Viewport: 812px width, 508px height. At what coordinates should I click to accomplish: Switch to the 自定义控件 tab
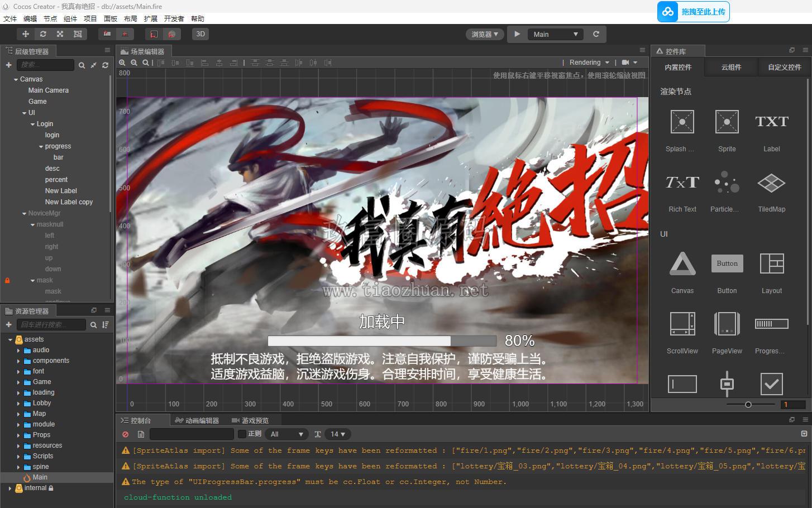[x=784, y=68]
